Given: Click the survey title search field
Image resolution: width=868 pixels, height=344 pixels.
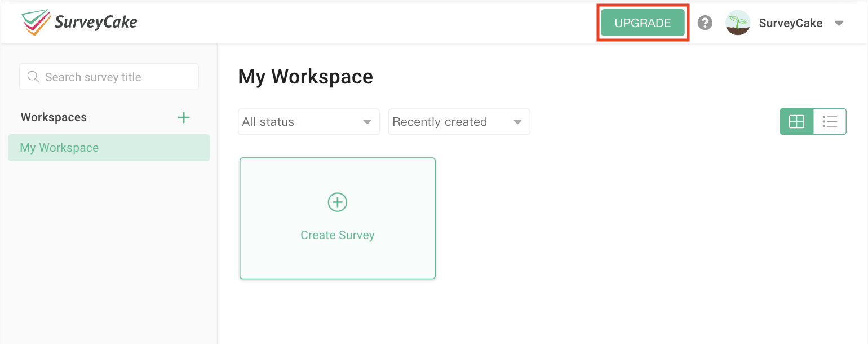Looking at the screenshot, I should [109, 77].
